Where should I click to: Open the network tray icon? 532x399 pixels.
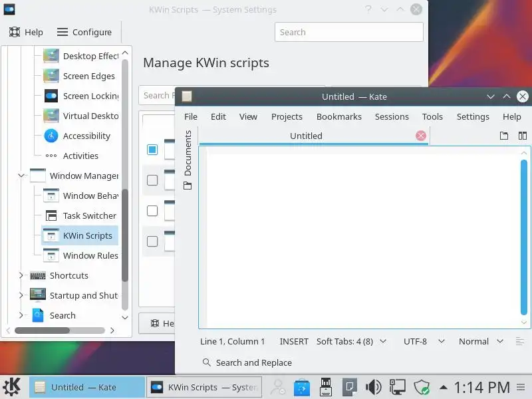pos(397,387)
